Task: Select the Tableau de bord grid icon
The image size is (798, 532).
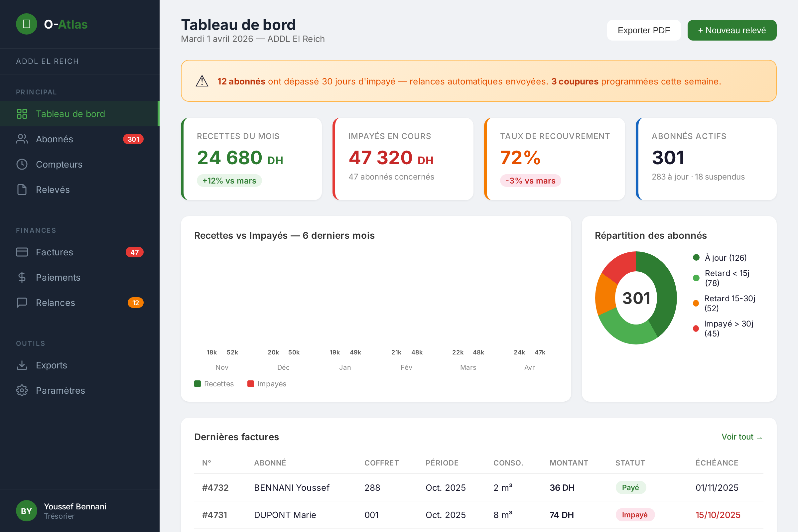Action: (22, 114)
